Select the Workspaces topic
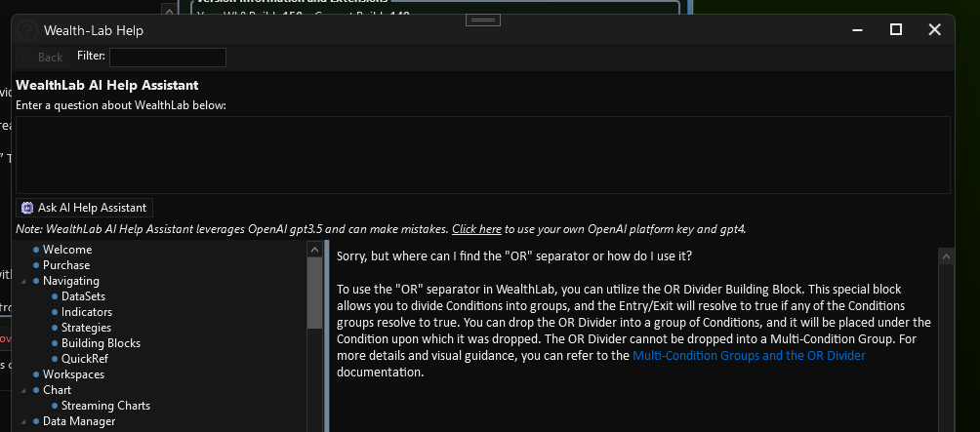Screen dimensions: 980x432 pyautogui.click(x=73, y=374)
